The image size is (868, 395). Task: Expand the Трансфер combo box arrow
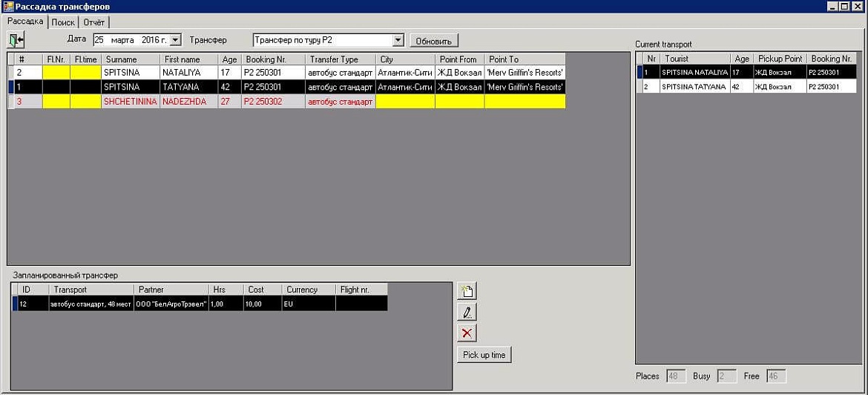tap(398, 40)
